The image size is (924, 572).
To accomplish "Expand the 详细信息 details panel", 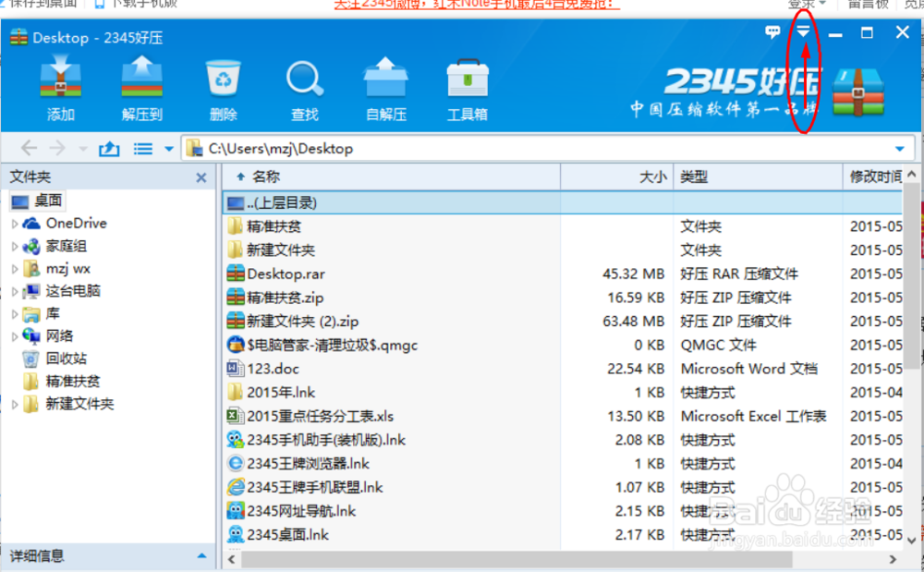I will [201, 555].
